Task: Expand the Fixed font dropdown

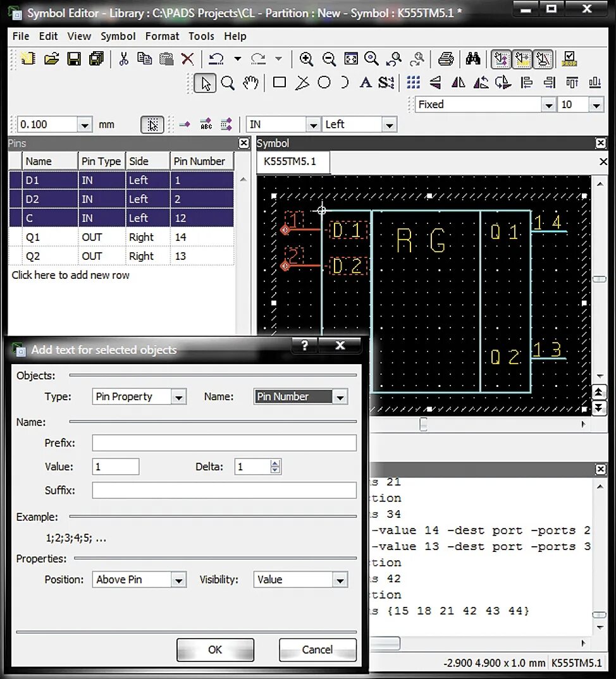Action: [x=548, y=105]
